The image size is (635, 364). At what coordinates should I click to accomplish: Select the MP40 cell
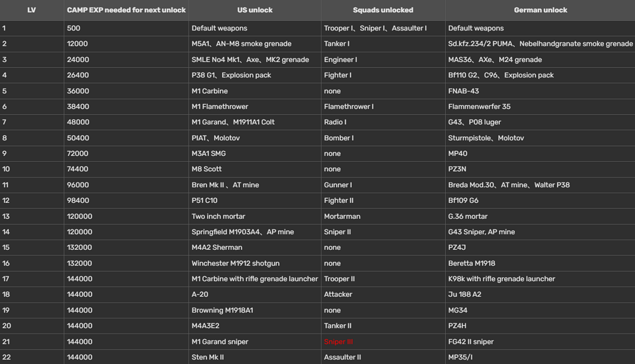[x=540, y=153]
